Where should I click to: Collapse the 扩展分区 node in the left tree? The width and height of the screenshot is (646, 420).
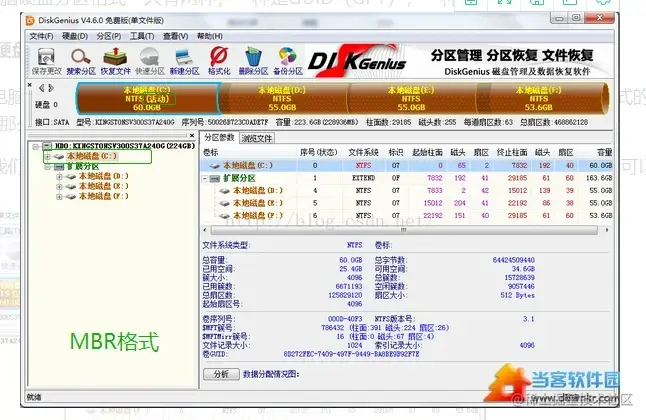[48, 167]
